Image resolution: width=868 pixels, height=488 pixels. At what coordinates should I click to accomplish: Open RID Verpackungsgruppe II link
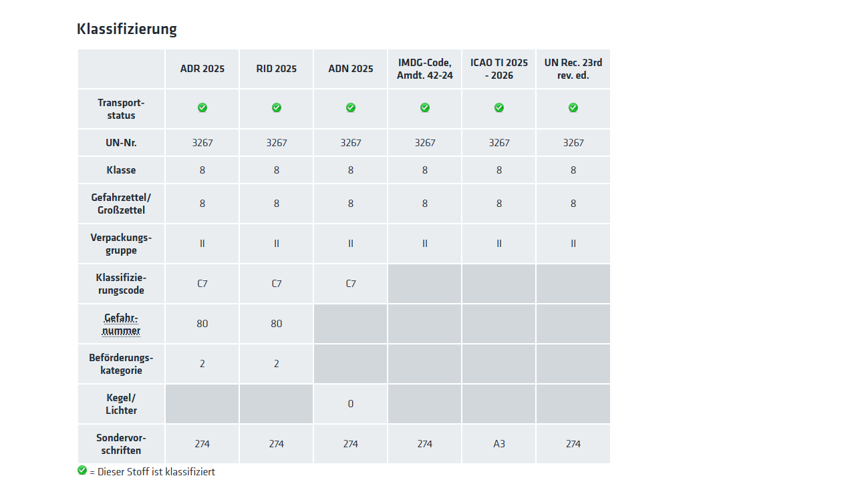click(277, 244)
